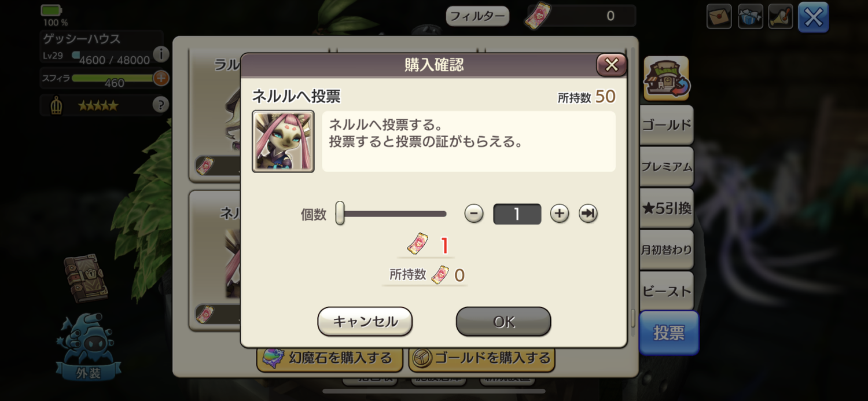Confirm vote with OK button
This screenshot has height=401, width=868.
(503, 322)
